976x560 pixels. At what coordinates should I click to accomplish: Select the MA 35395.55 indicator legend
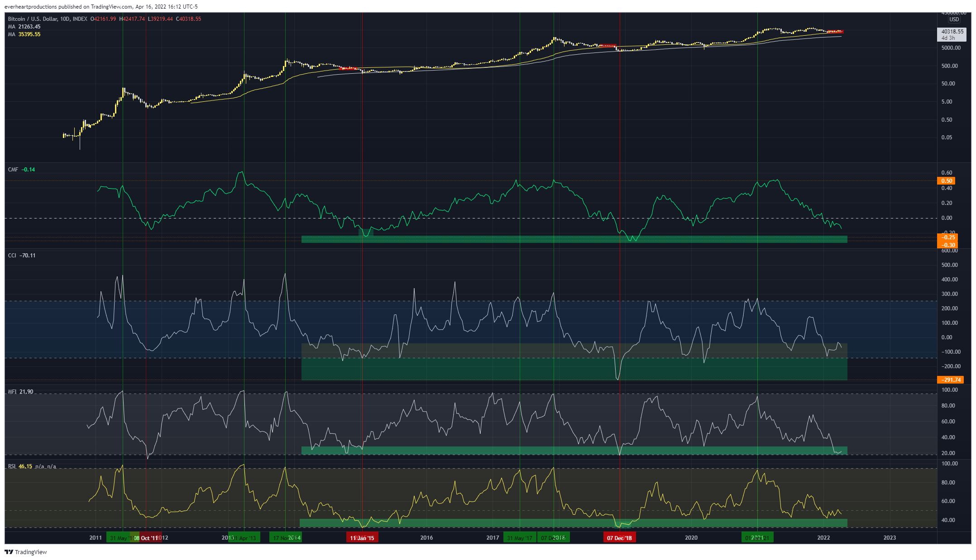click(24, 34)
